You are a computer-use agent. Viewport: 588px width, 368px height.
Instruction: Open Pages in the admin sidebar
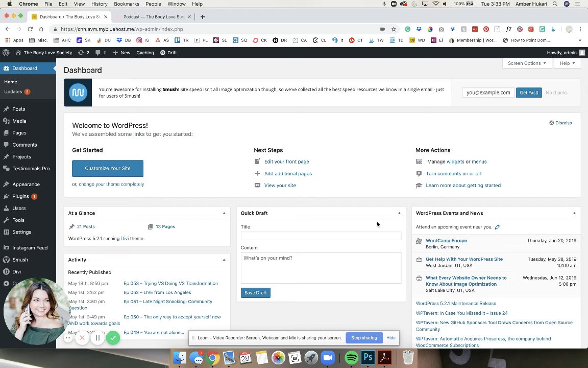19,133
